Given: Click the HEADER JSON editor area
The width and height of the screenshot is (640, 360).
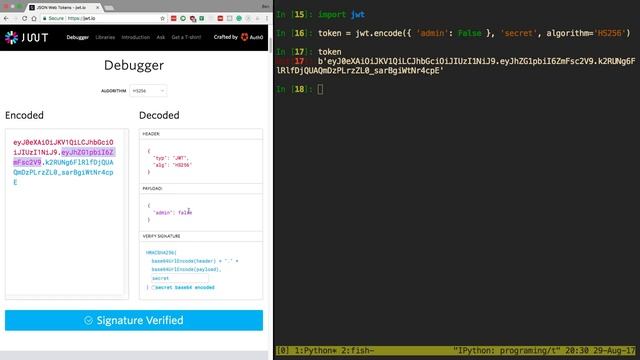Looking at the screenshot, I should tap(201, 161).
